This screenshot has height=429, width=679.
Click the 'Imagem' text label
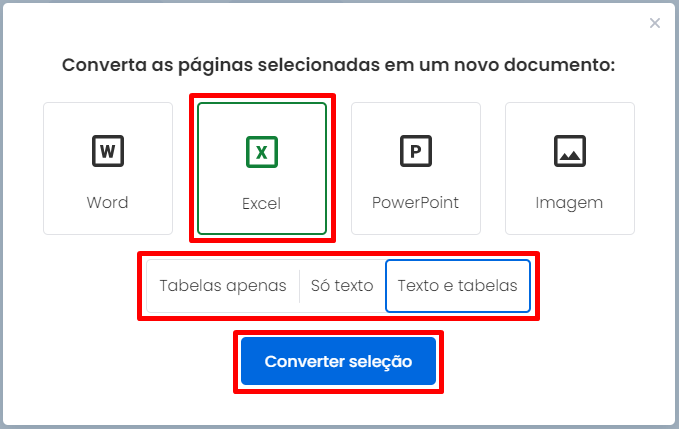pos(569,203)
